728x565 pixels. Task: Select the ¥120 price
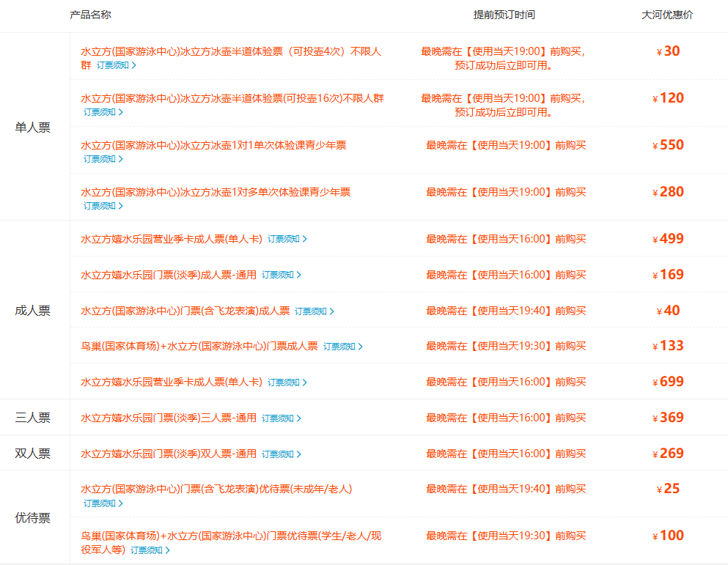(x=668, y=98)
